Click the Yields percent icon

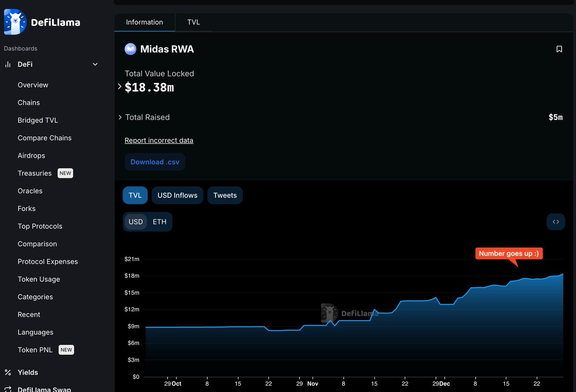tap(8, 372)
